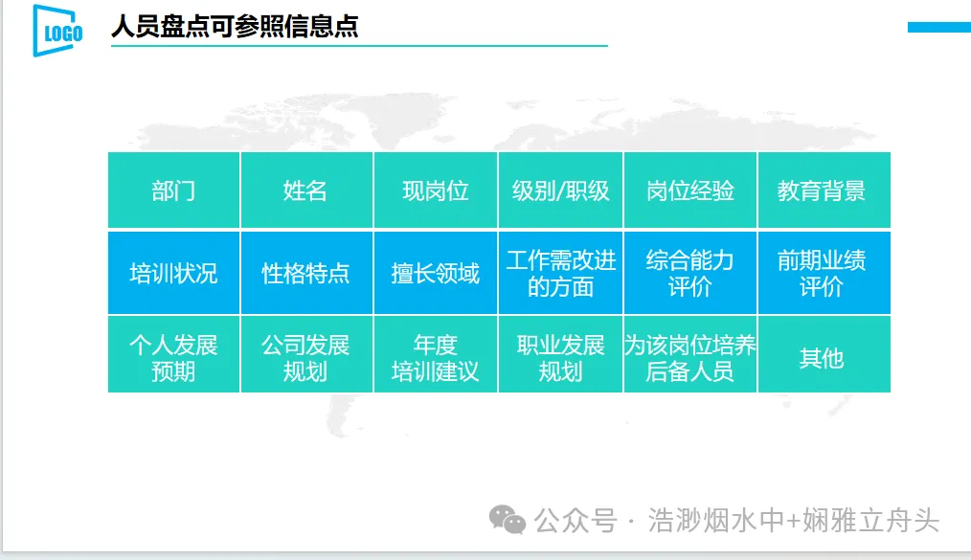The height and width of the screenshot is (560, 971).
Task: Click the 姓名 cell
Action: pos(306,190)
